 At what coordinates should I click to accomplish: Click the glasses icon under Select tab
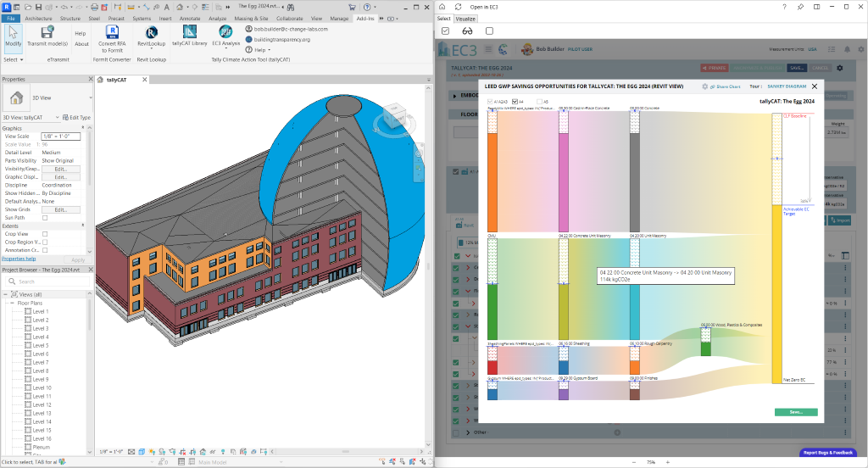point(466,31)
